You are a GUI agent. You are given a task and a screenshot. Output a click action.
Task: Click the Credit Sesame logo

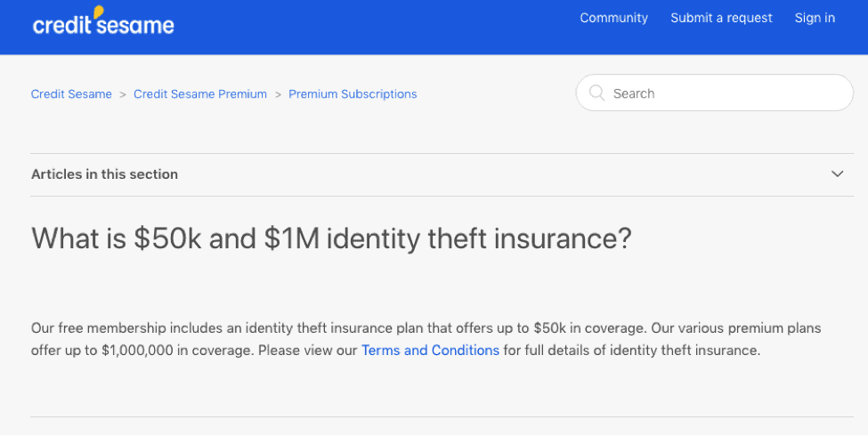(x=103, y=21)
